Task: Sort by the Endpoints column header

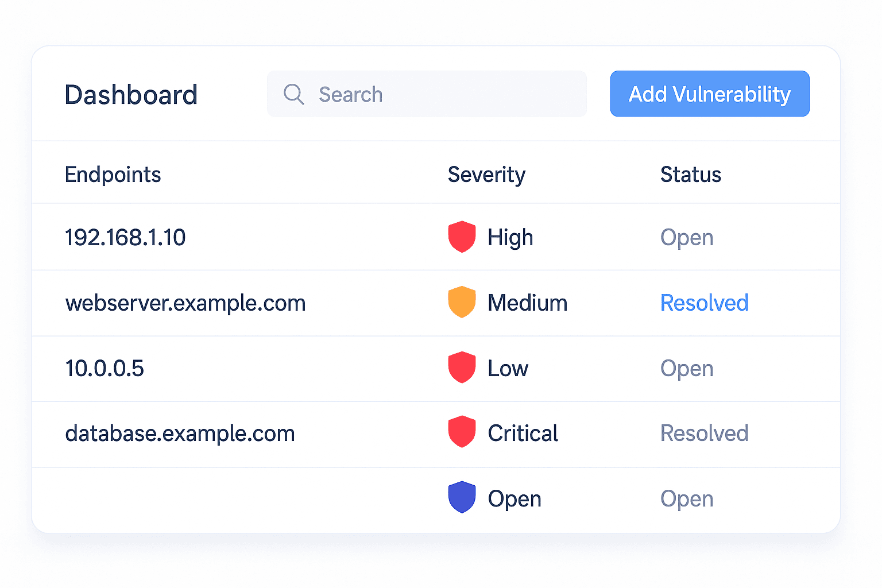Action: [x=113, y=175]
